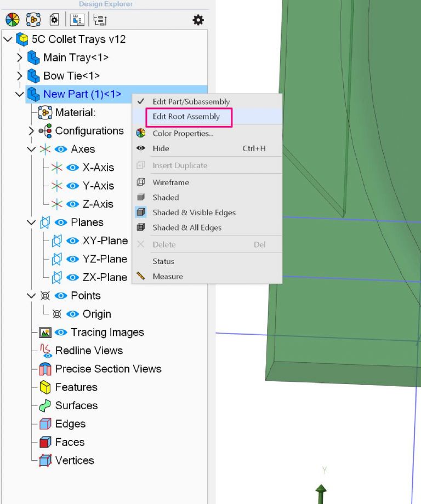Click the Bow Tie part icon

(33, 76)
